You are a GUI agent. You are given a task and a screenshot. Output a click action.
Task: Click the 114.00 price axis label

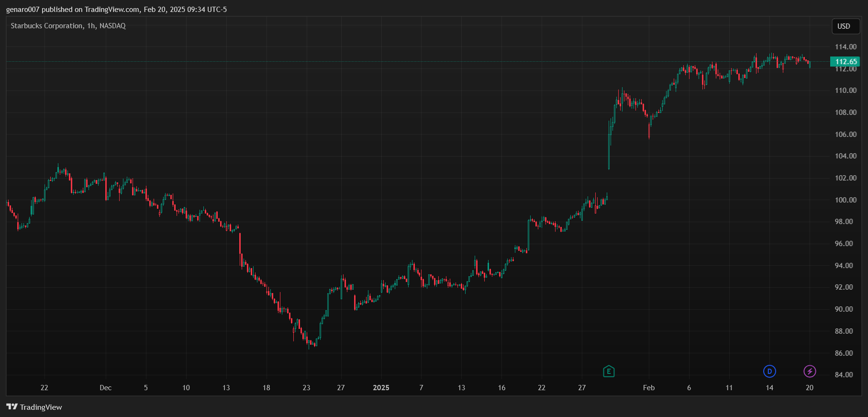(846, 46)
